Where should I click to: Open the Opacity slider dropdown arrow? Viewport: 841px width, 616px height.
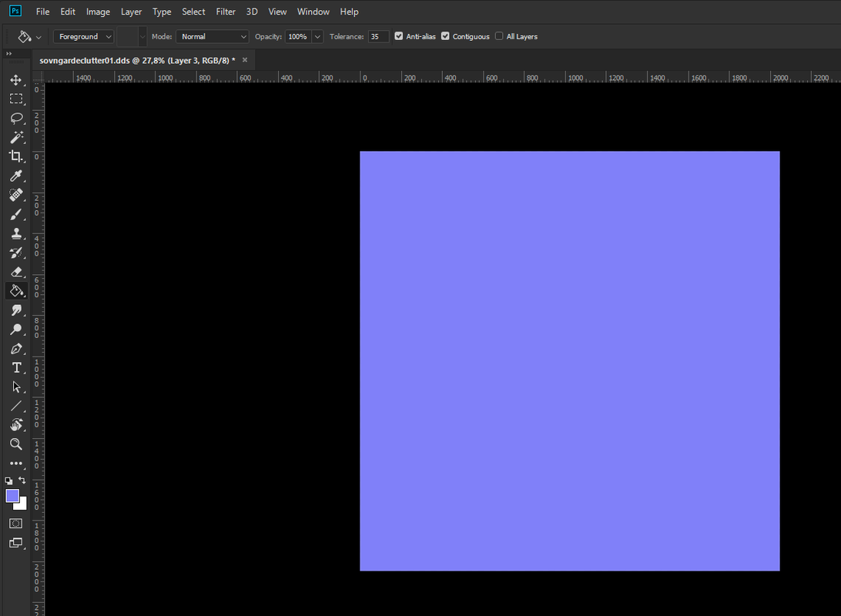tap(317, 36)
